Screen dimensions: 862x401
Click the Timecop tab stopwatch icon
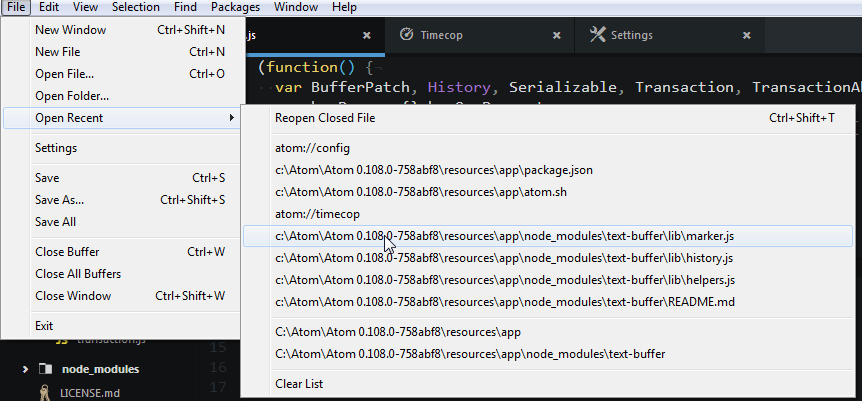(406, 35)
